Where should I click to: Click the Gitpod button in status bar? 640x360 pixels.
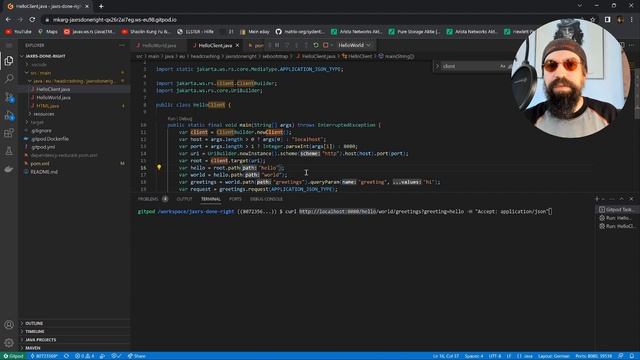pos(13,356)
